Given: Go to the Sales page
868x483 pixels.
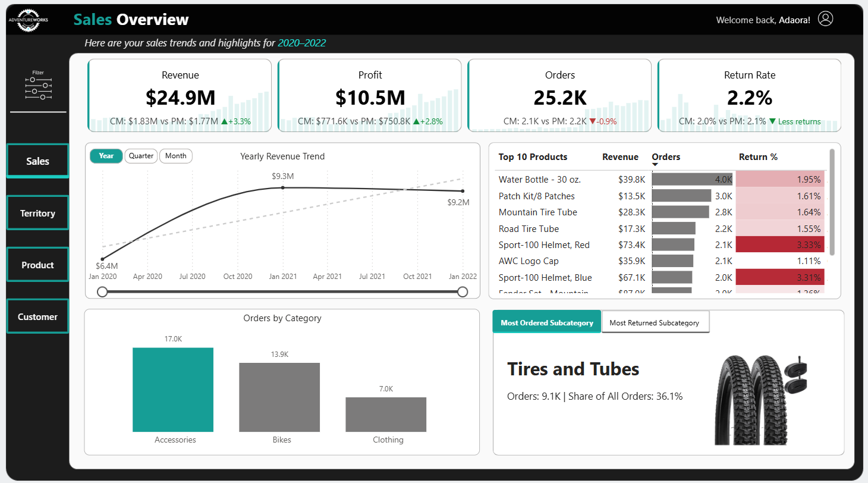Looking at the screenshot, I should click(x=38, y=161).
